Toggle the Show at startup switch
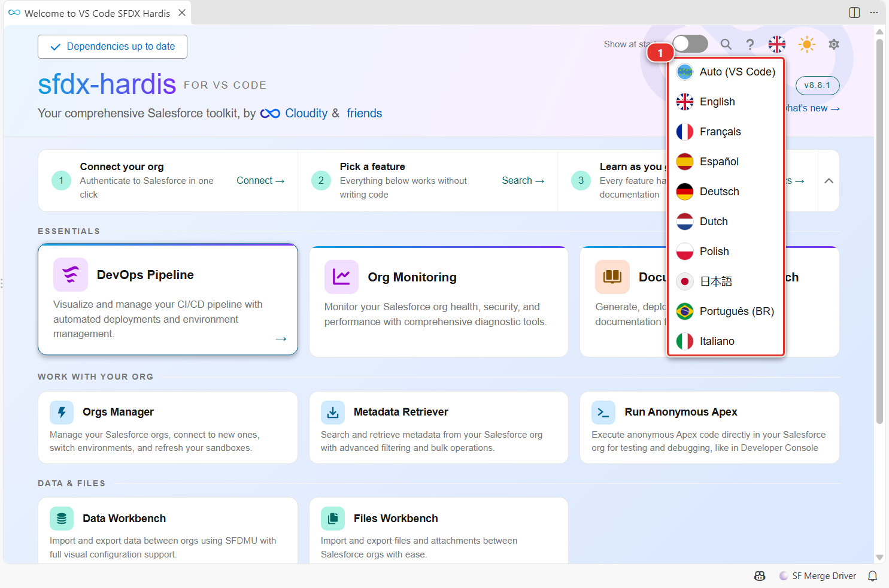889x588 pixels. 690,44
